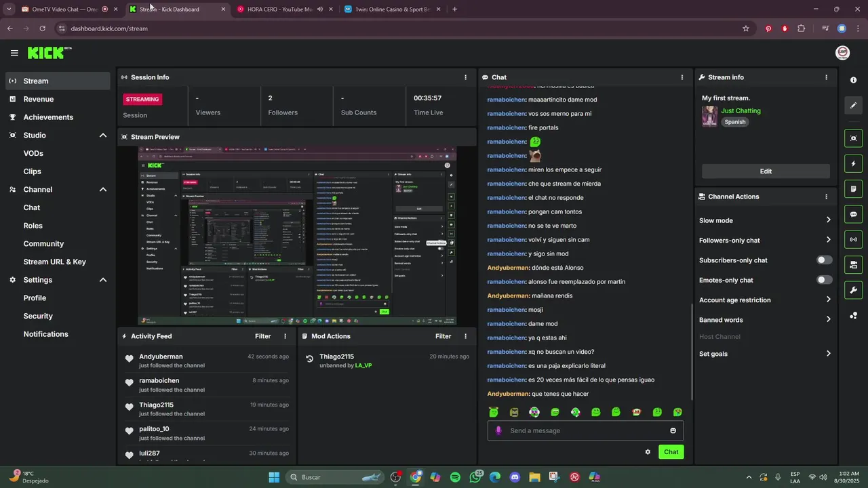Viewport: 868px width, 488px height.
Task: Open VODs under Studio
Action: click(x=33, y=153)
